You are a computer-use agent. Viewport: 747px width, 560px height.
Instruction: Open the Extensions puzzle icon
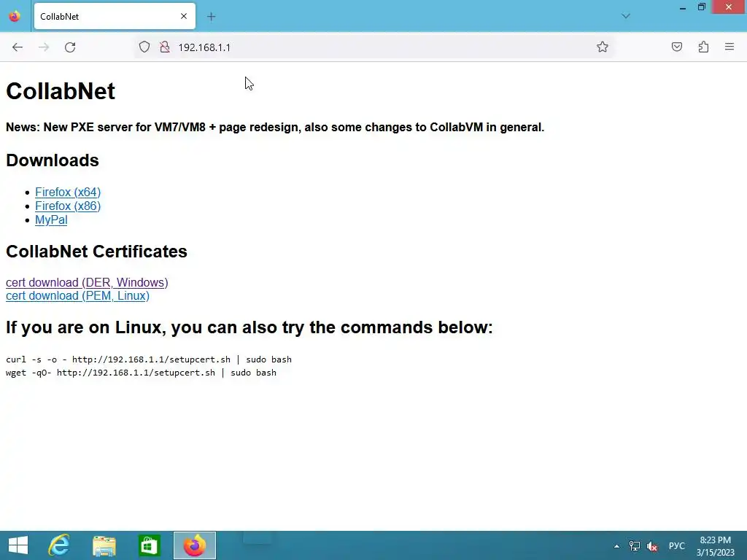tap(703, 47)
